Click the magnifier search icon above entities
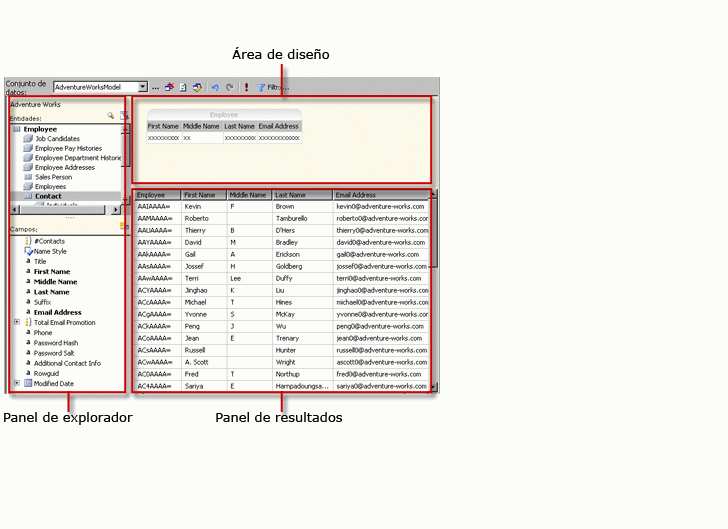Viewport: 728px width, 529px height. 110,115
